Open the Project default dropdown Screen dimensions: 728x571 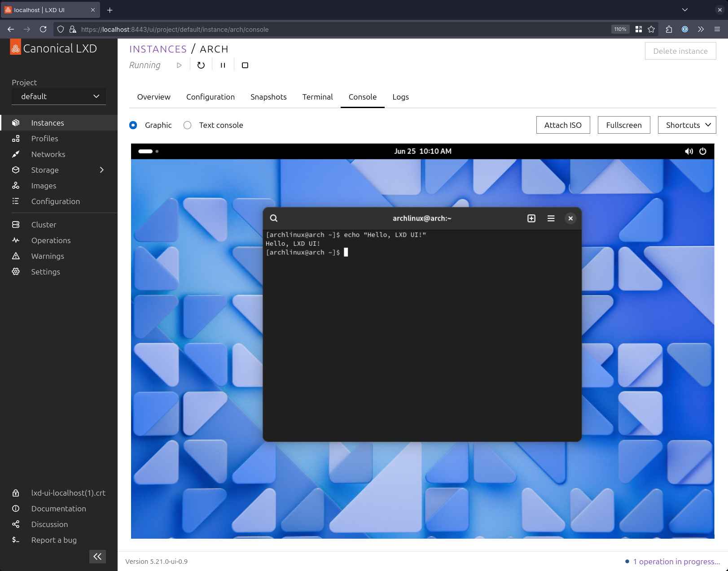[59, 96]
